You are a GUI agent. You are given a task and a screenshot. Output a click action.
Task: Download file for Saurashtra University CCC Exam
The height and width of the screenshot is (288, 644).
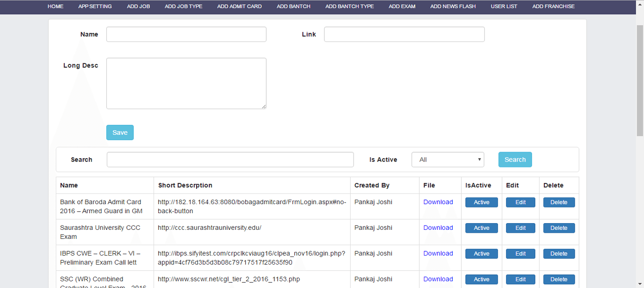click(x=438, y=228)
